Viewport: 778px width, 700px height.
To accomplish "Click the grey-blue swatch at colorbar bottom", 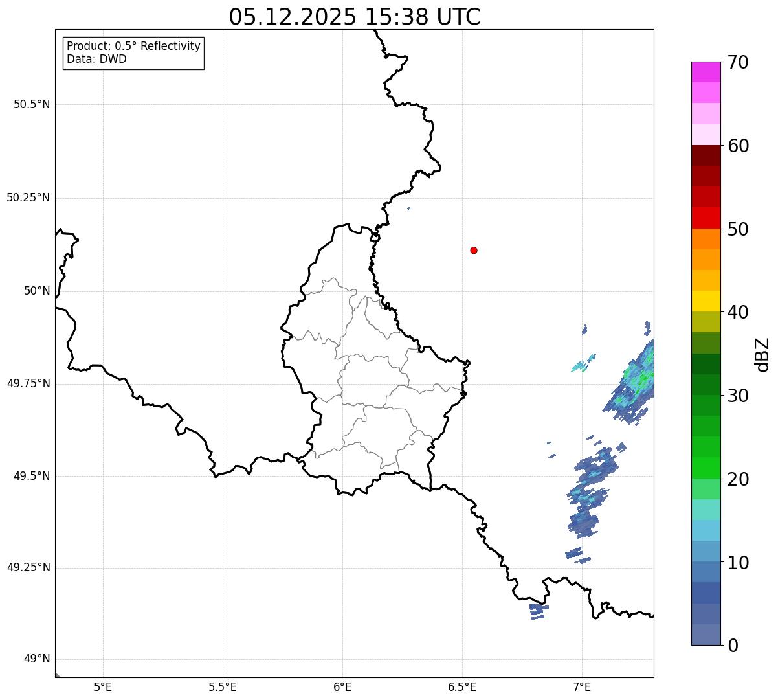I will pyautogui.click(x=706, y=635).
